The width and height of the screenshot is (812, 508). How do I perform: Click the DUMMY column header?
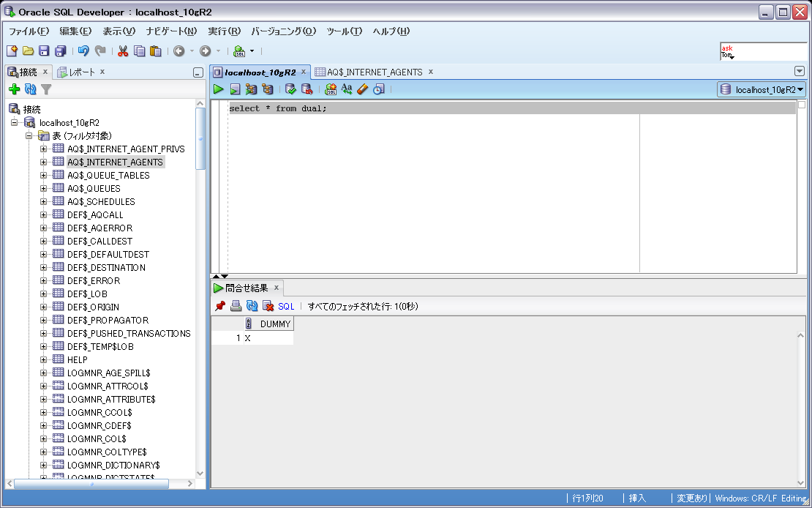[268, 324]
